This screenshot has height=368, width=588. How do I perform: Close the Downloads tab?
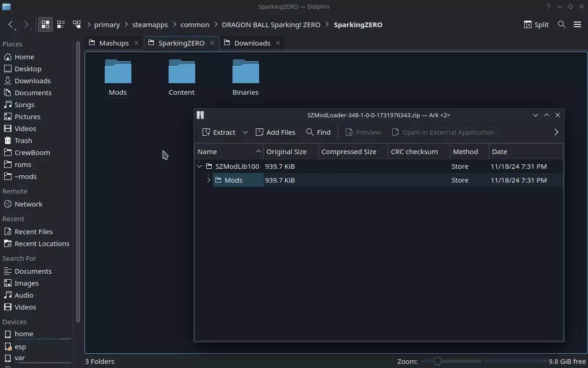click(278, 43)
